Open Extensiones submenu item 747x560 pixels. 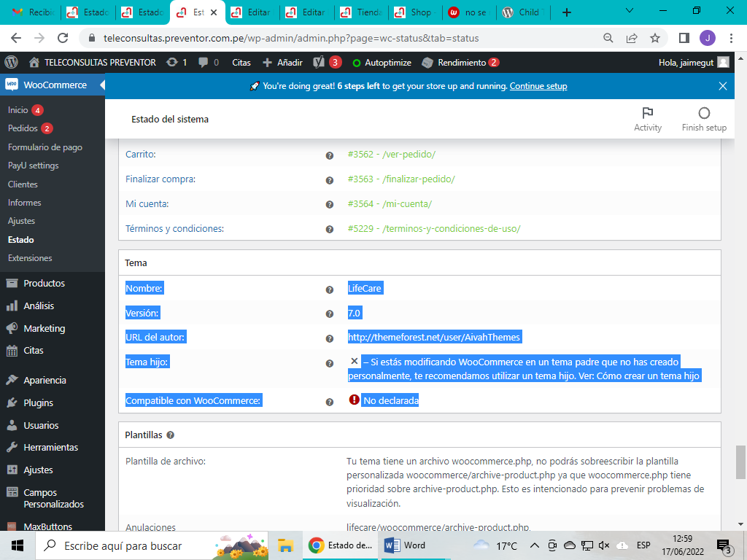30,258
